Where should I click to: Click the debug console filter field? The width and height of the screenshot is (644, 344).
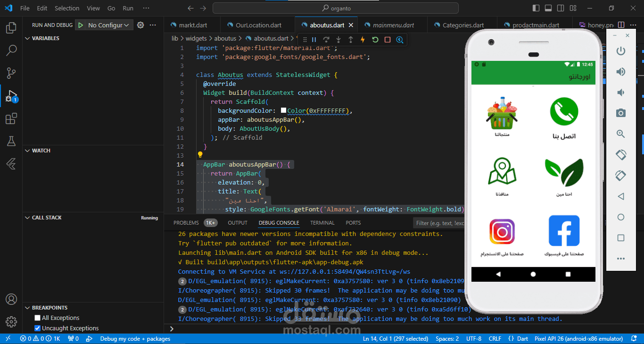(x=439, y=223)
